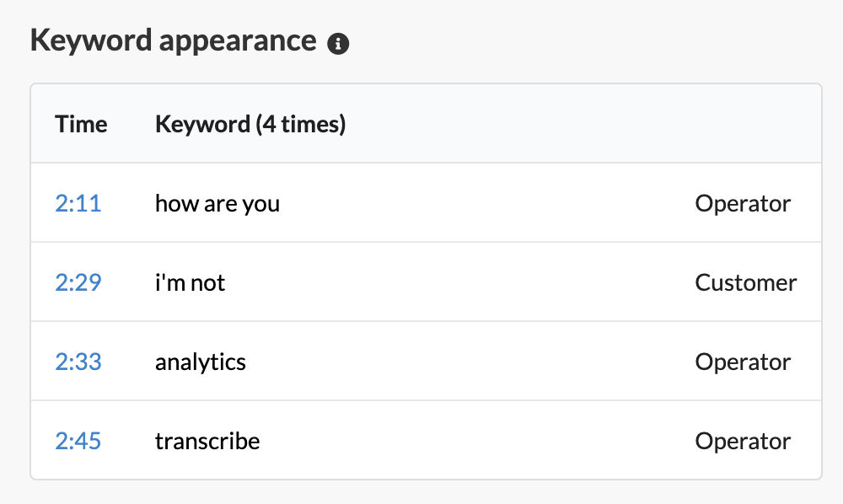Click the Customer speaker label
Screen dimensions: 843x504
(746, 282)
